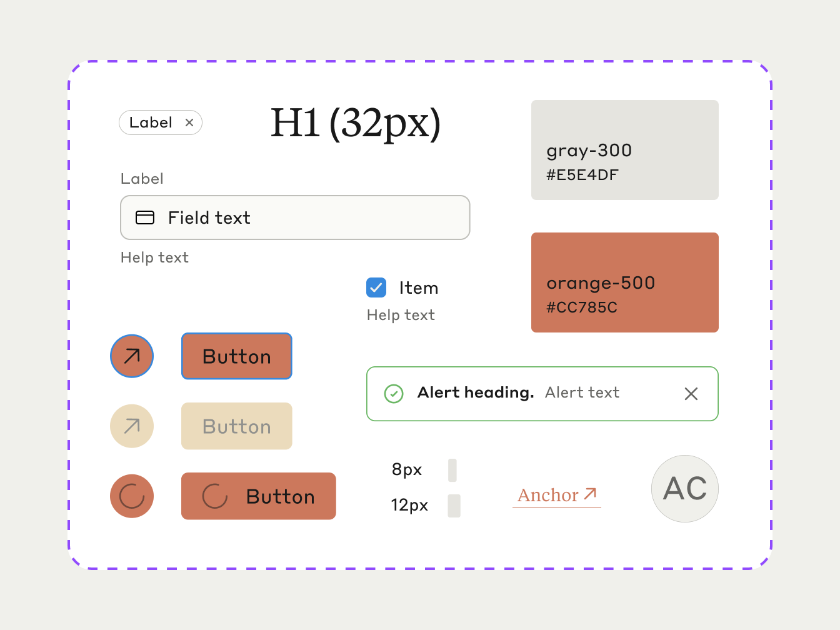This screenshot has height=630, width=840.
Task: Click the green success checkmark alert icon
Action: tap(394, 394)
